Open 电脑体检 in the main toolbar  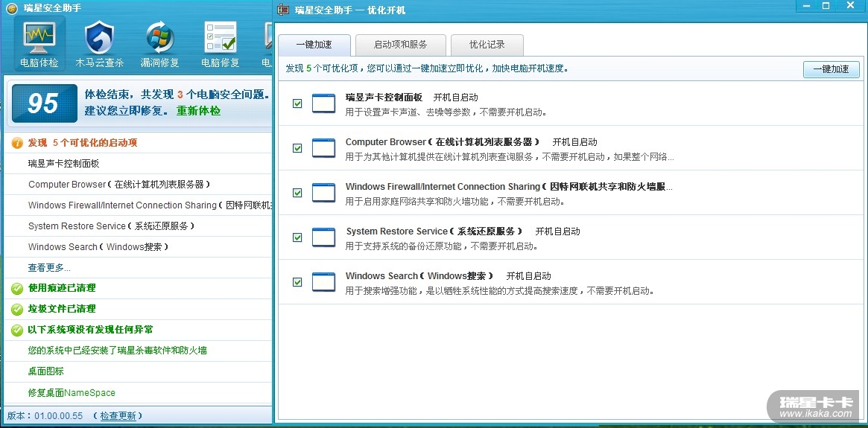pos(39,44)
